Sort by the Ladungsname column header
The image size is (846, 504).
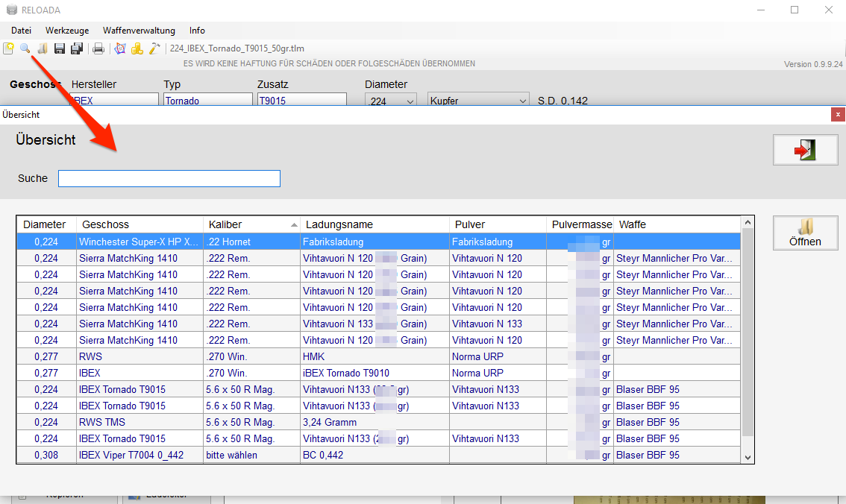tap(375, 224)
